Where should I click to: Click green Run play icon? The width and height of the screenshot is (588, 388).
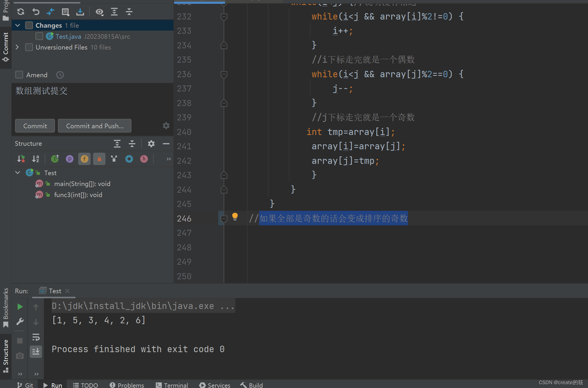[20, 307]
